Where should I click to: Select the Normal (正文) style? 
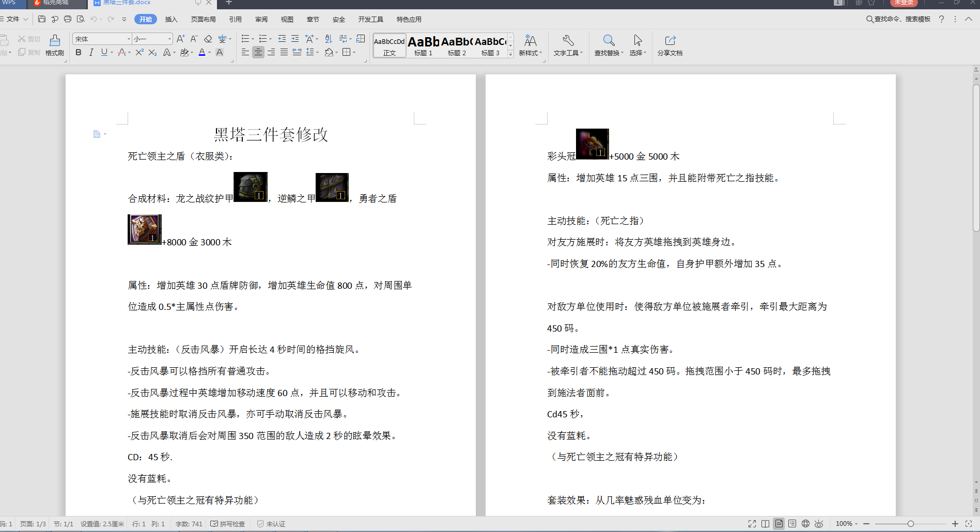tap(390, 45)
